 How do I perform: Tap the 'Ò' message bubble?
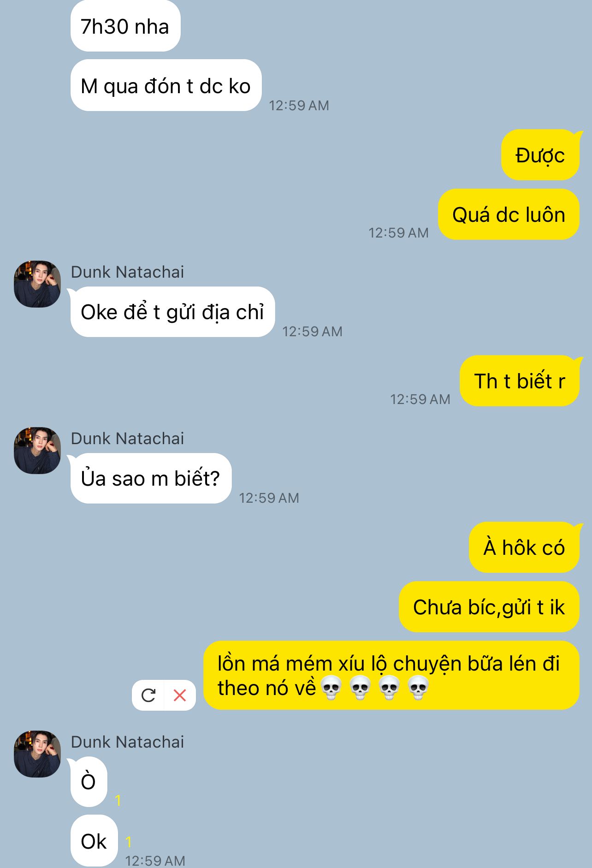89,782
